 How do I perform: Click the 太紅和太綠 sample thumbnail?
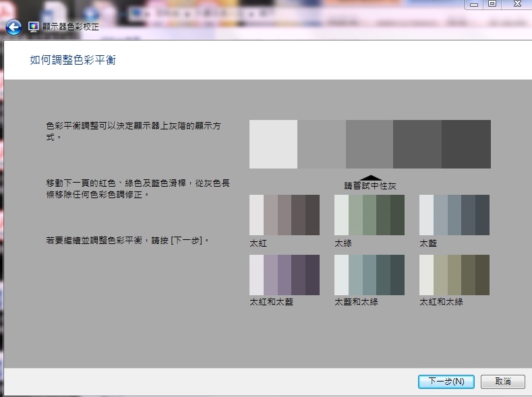click(454, 275)
